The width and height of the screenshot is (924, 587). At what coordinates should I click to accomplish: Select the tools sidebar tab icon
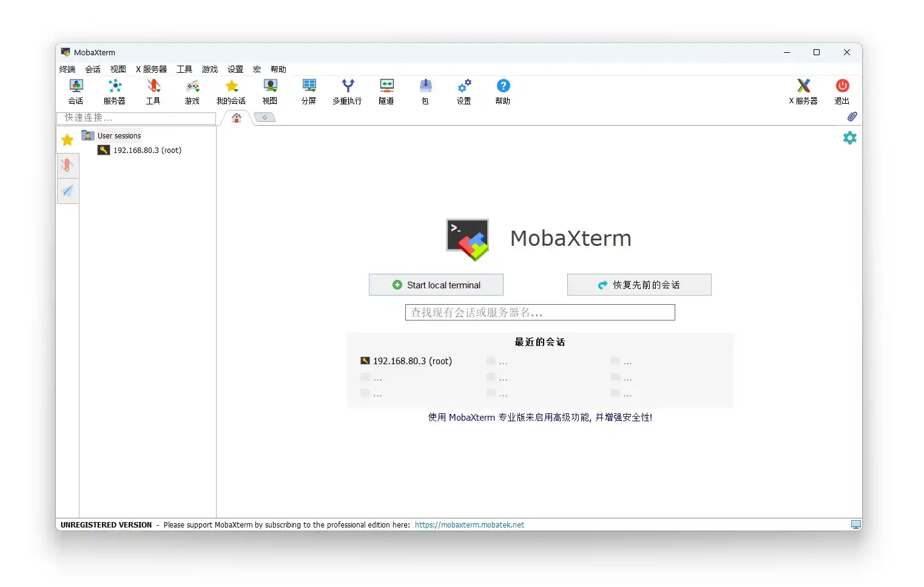tap(67, 165)
